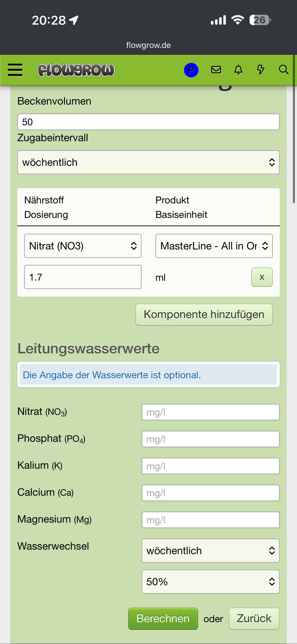Viewport: 297px width, 644px height.
Task: Click the Zurück button
Action: coord(254,618)
